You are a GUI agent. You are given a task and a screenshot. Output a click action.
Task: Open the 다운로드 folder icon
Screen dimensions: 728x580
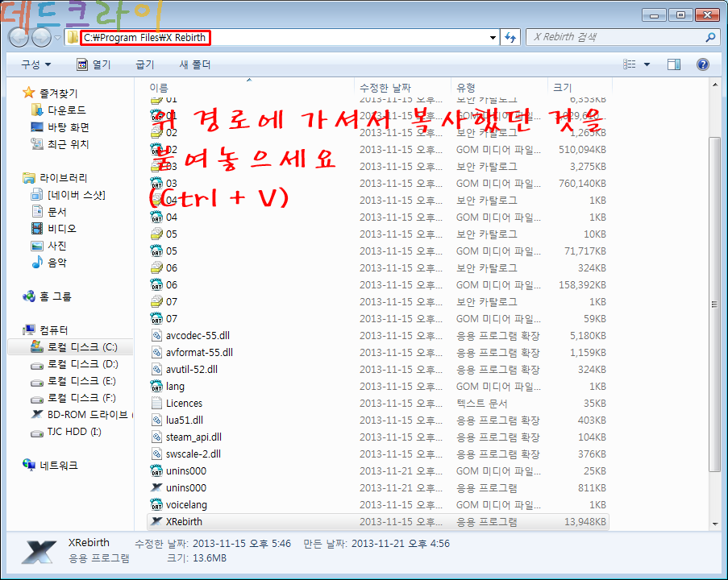(36, 110)
